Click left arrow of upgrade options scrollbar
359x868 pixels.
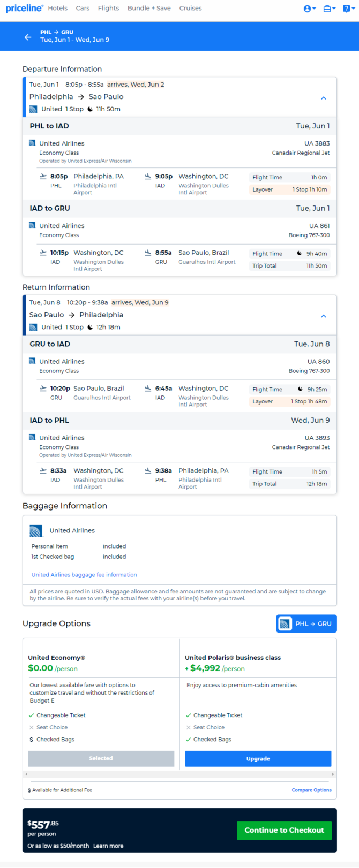click(x=25, y=774)
